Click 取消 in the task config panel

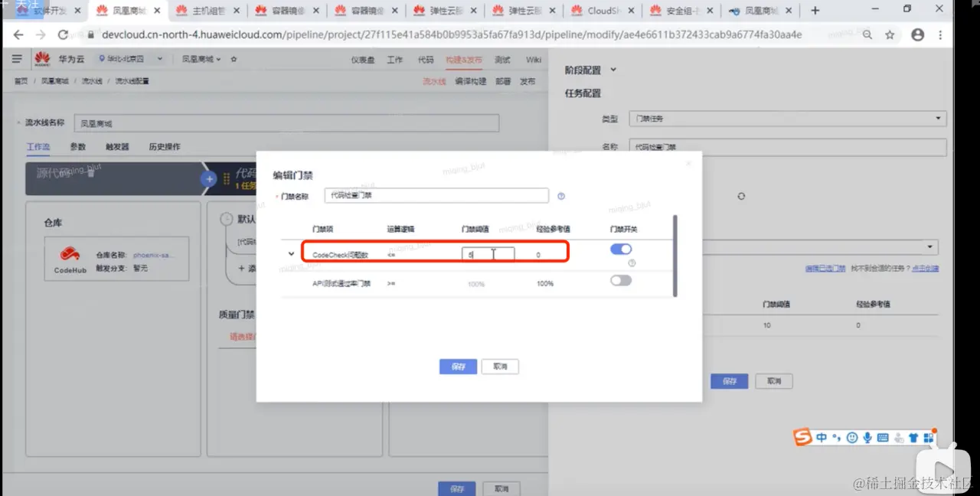(773, 381)
